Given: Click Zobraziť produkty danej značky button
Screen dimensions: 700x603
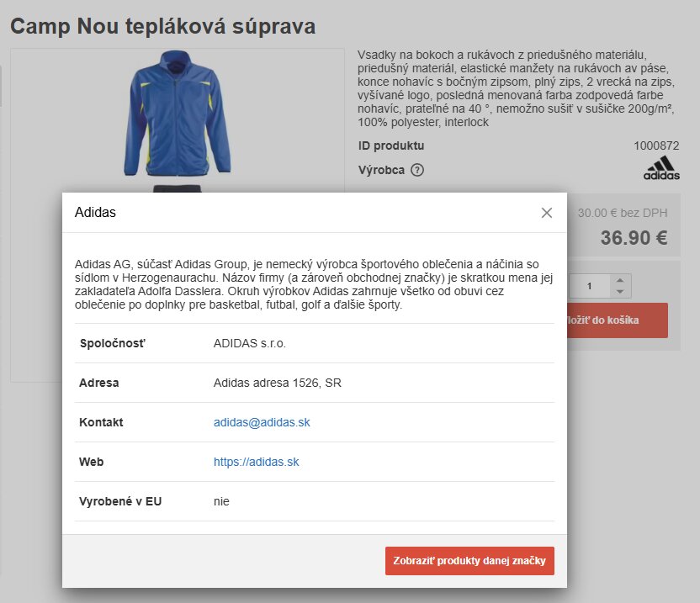Looking at the screenshot, I should [469, 561].
